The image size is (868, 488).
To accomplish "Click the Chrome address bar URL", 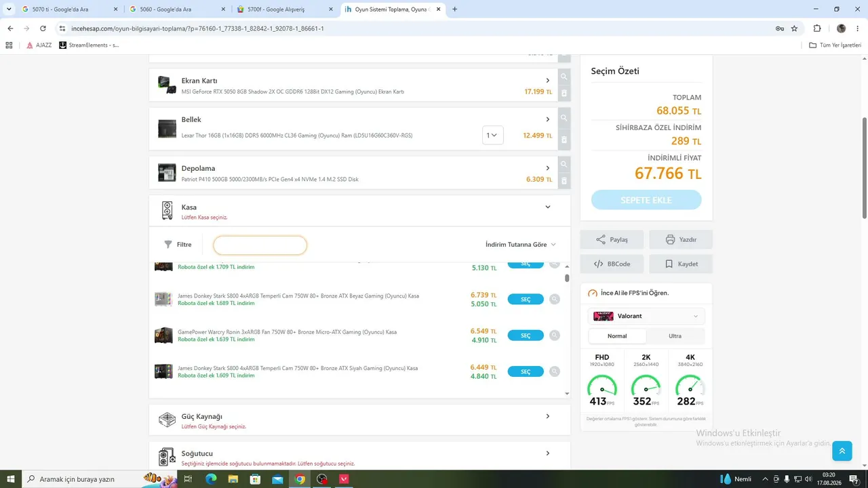I will [x=197, y=28].
